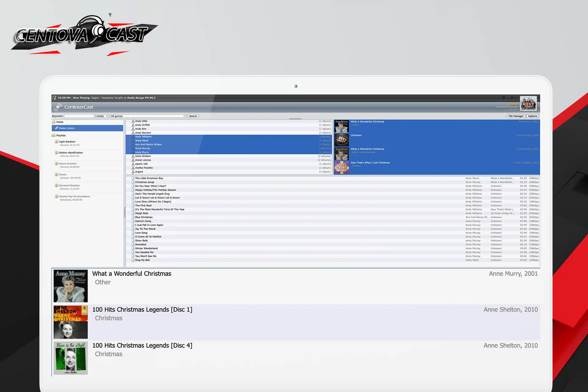Click the headphones icon beside Now Playing
Screen dimensions: 588x392
pos(54,98)
